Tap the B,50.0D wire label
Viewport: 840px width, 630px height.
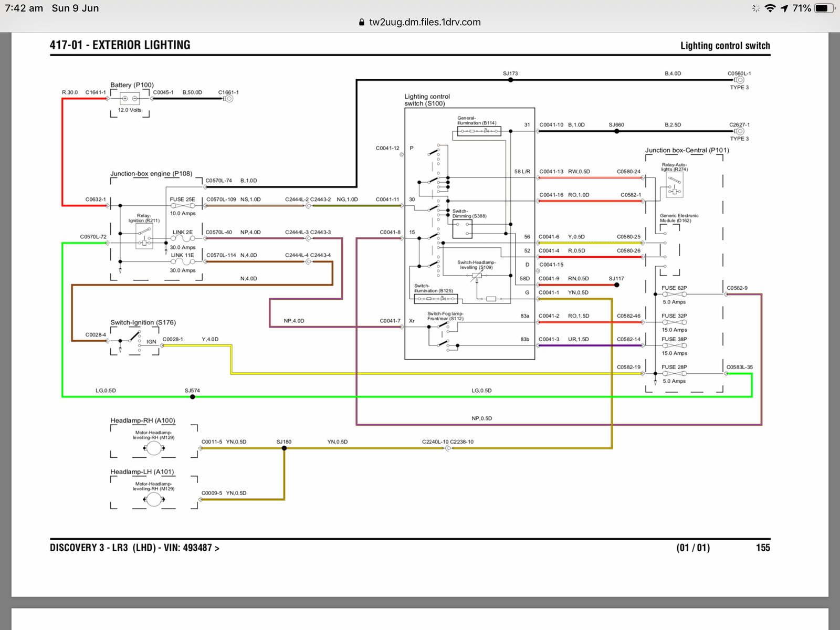point(192,92)
